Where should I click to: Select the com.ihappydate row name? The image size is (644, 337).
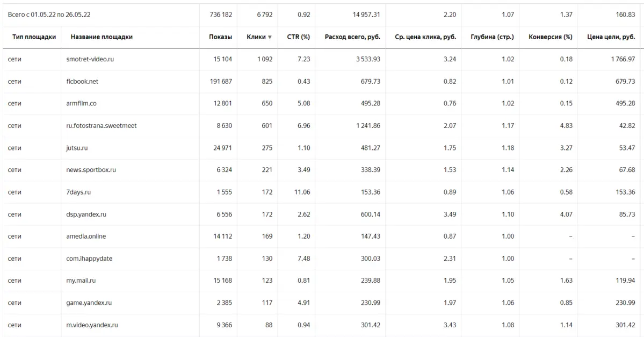click(x=89, y=259)
